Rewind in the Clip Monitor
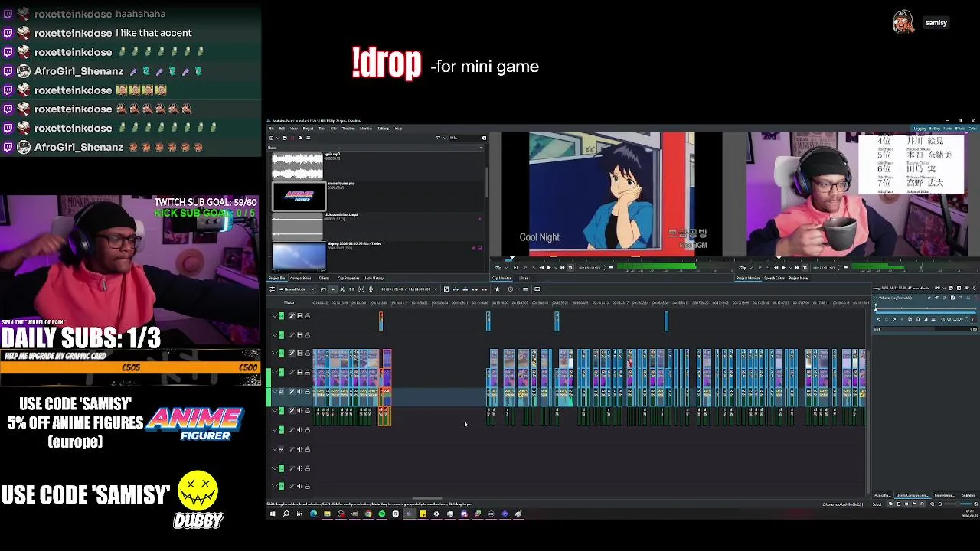 coord(541,267)
